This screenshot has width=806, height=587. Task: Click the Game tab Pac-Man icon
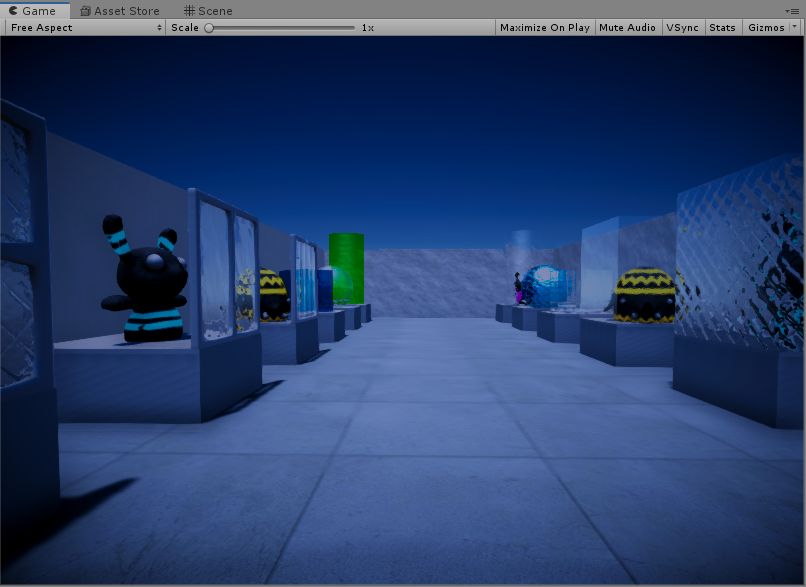click(x=13, y=10)
